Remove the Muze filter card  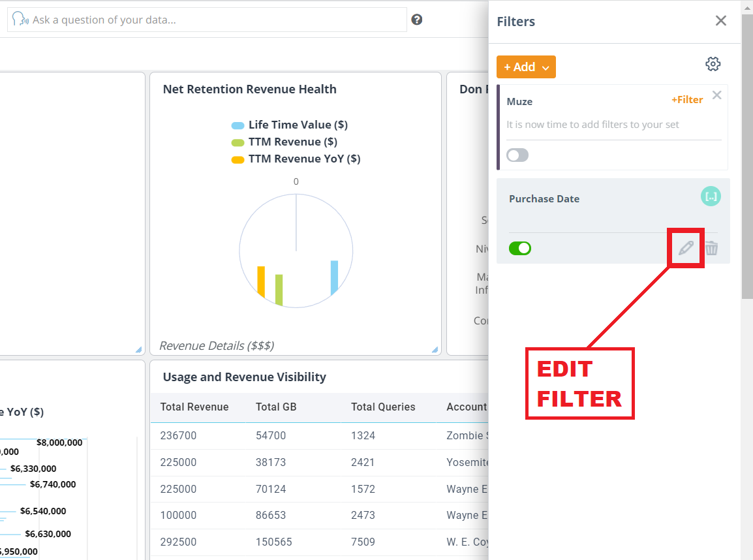click(716, 95)
